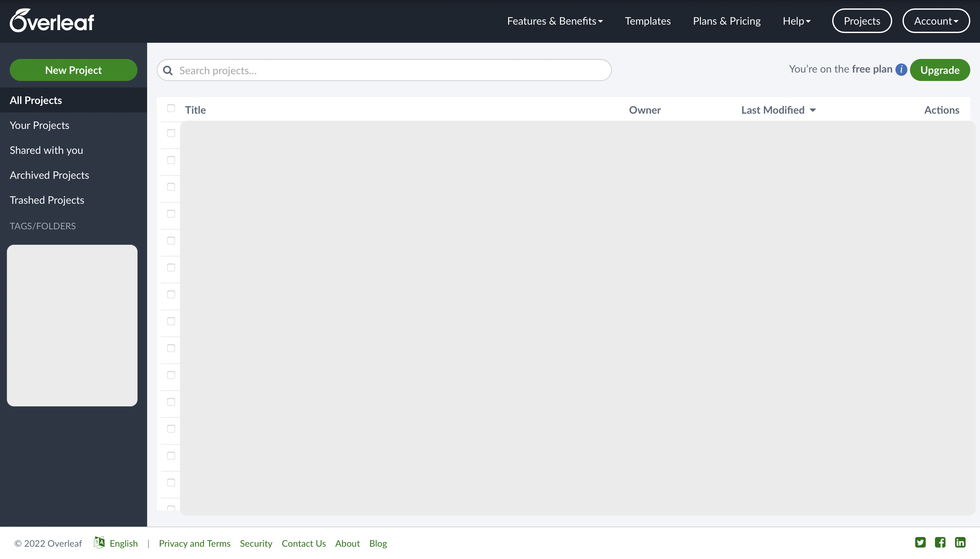Check the second project row checkbox
Screen dimensions: 980x559
(171, 160)
